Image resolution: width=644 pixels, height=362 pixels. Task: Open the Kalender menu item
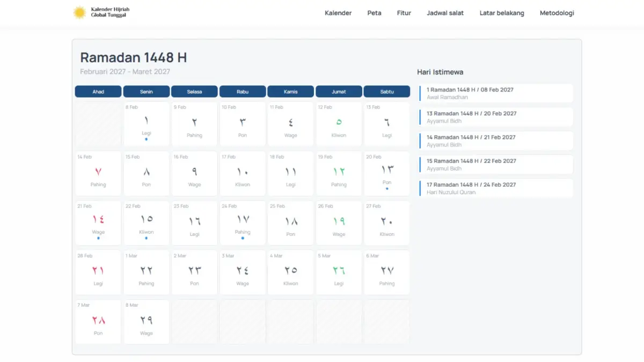point(338,13)
